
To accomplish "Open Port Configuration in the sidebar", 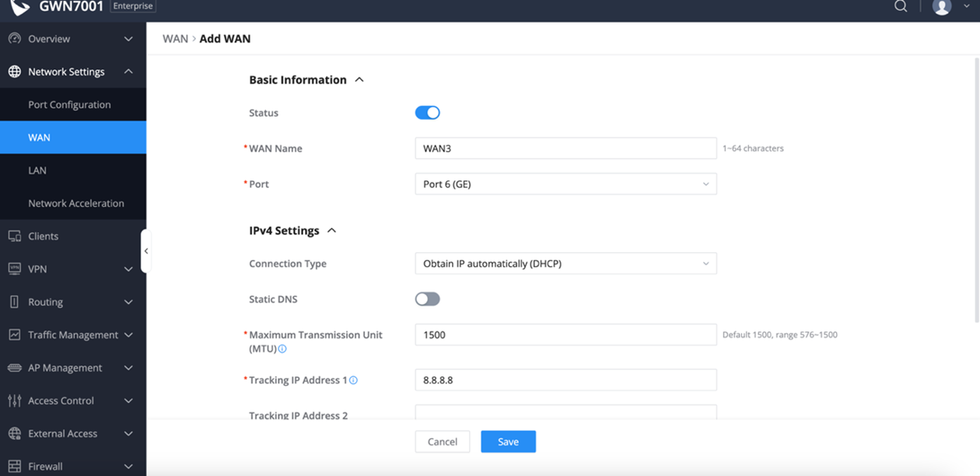I will coord(69,105).
